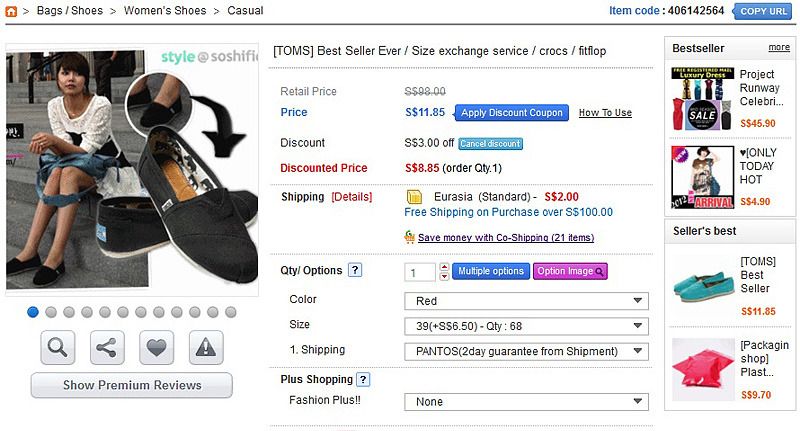Click the COPY URL button
This screenshot has width=800, height=431.
pyautogui.click(x=765, y=11)
